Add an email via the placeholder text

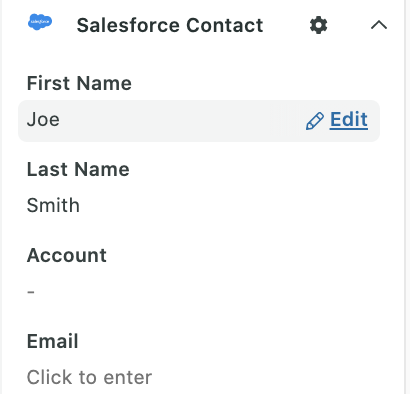[x=89, y=377]
